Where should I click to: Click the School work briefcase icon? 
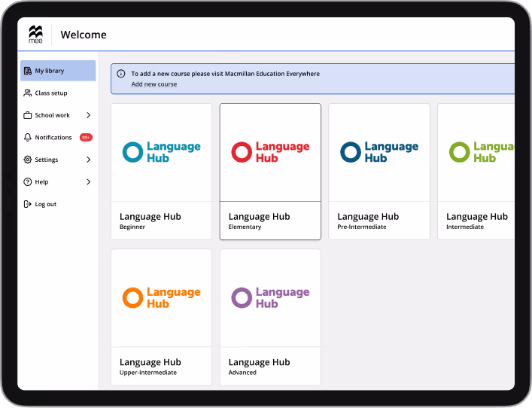[x=28, y=115]
